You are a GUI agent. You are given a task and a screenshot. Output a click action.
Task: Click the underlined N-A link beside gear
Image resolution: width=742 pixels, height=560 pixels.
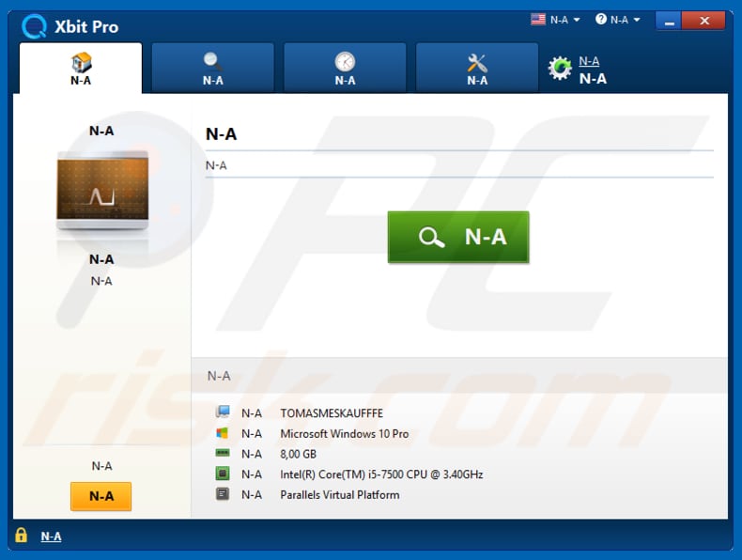click(589, 61)
